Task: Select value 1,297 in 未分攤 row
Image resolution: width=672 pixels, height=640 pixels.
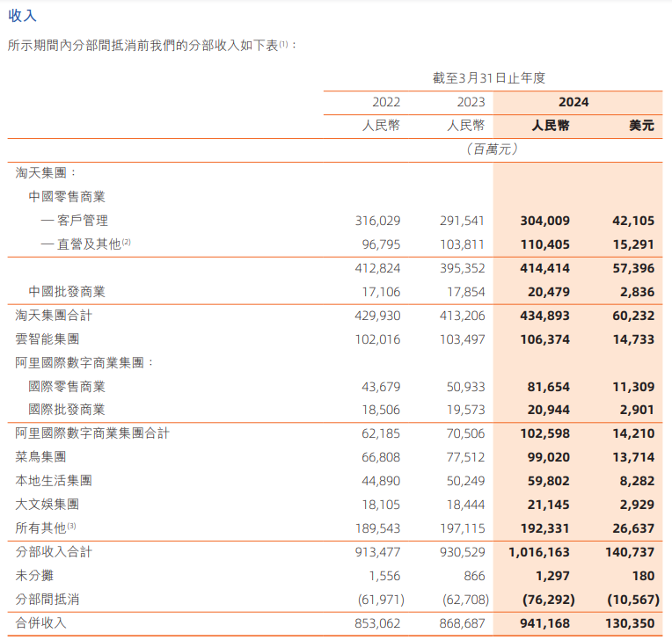Action: tap(553, 576)
